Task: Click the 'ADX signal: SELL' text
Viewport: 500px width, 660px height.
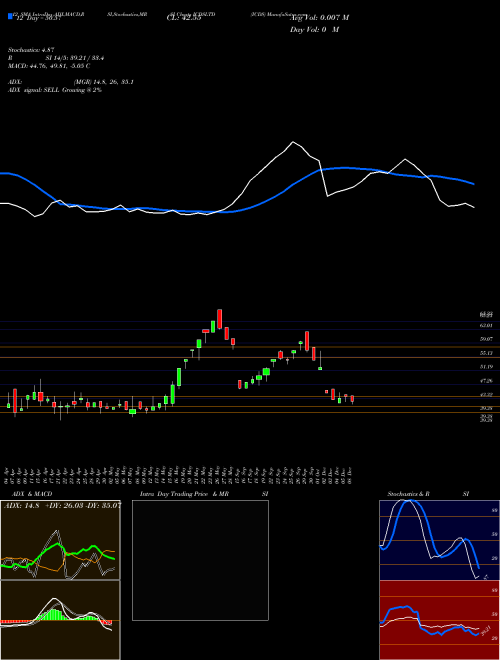Action: [34, 90]
